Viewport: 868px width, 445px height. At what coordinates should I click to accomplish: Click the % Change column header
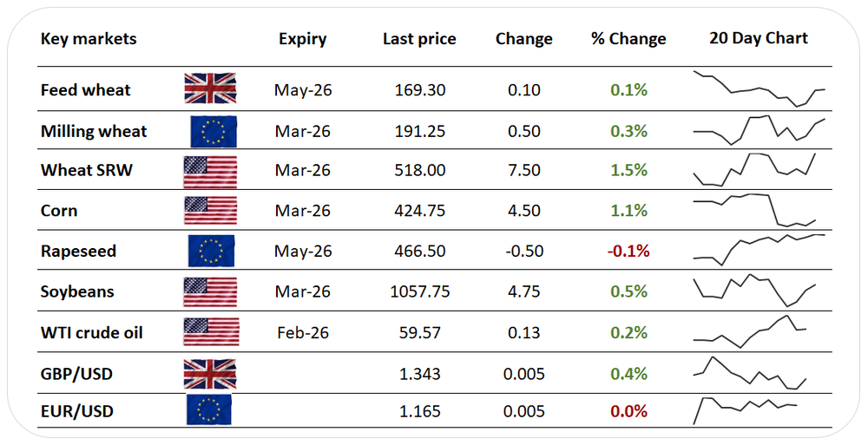pos(628,39)
